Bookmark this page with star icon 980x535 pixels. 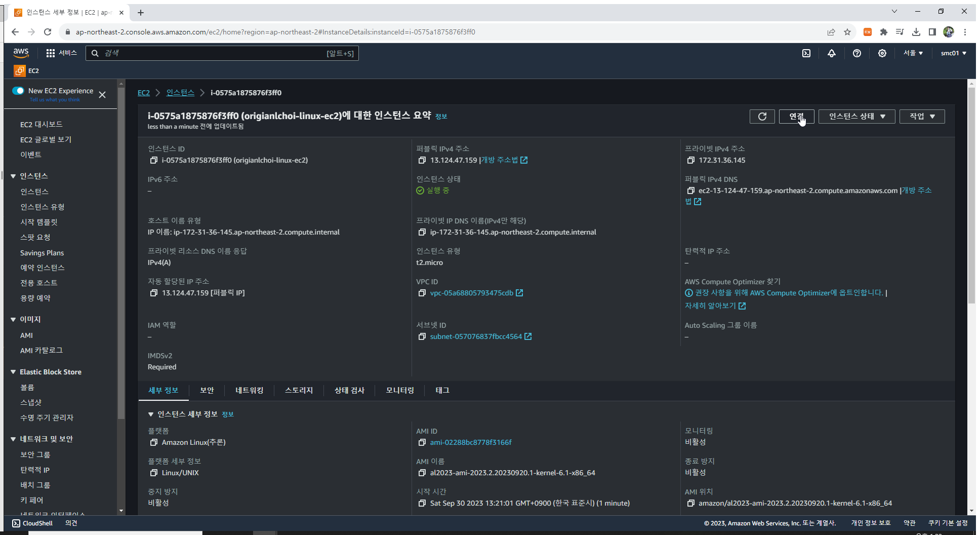pos(847,32)
